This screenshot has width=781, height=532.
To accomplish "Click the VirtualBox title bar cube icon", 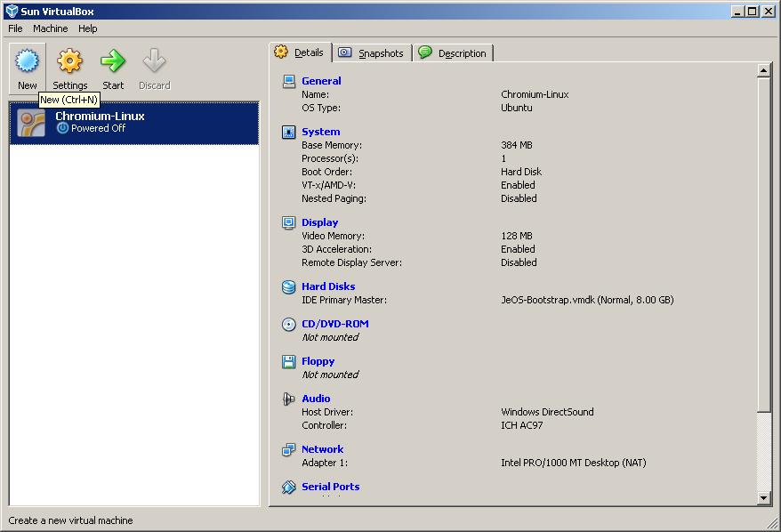I will click(12, 11).
